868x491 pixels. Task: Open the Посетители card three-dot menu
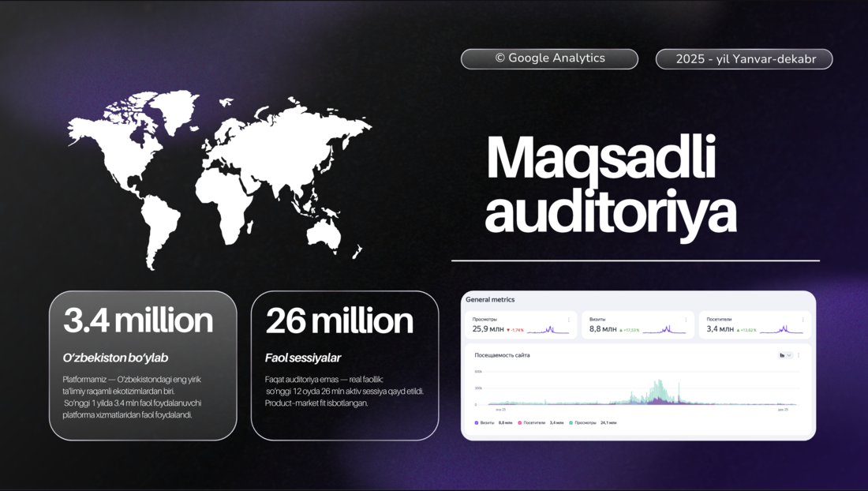(x=803, y=320)
